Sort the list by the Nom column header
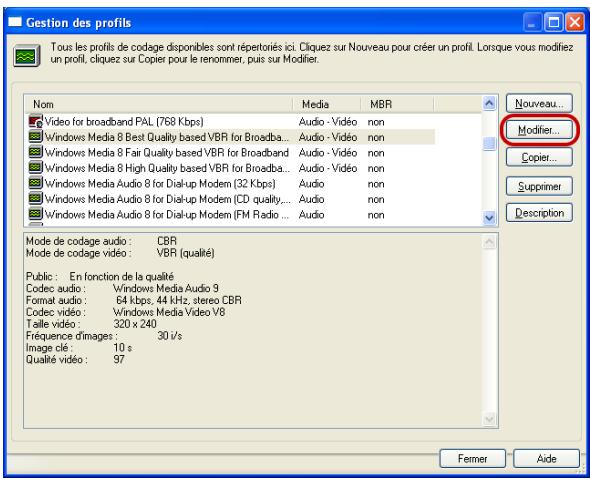Image resolution: width=590 pixels, height=479 pixels. pyautogui.click(x=159, y=104)
